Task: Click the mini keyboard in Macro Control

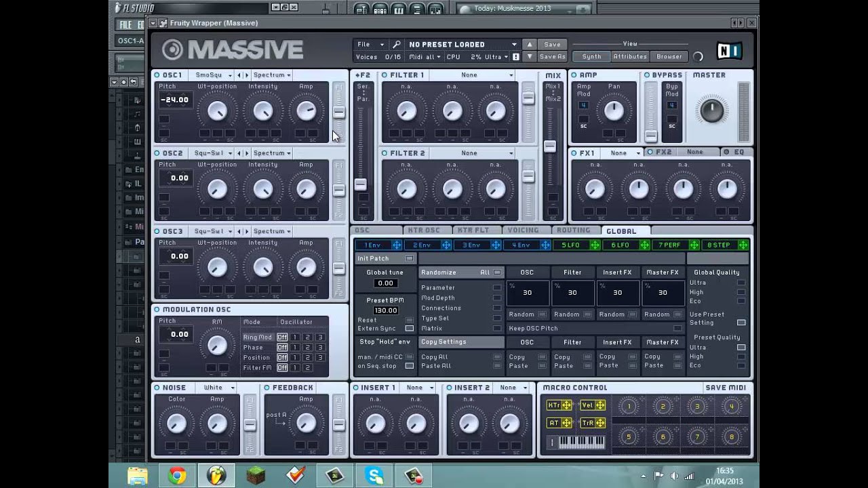Action: point(582,443)
